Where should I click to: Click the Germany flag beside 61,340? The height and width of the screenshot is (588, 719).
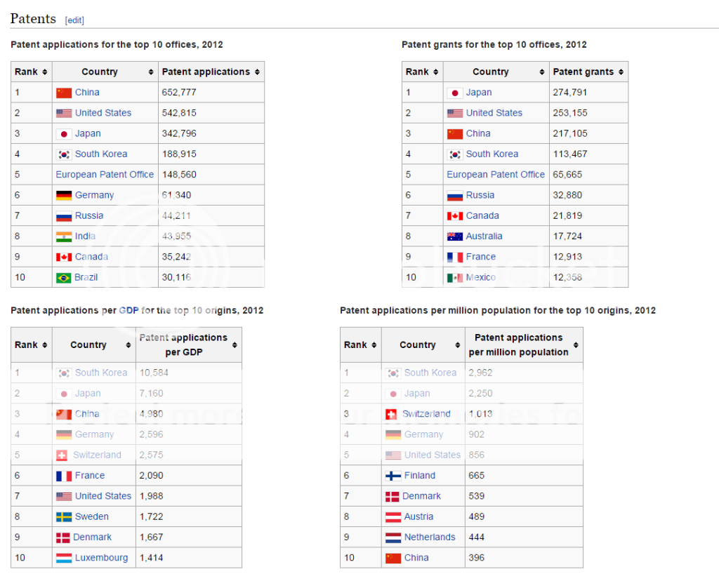(x=64, y=196)
